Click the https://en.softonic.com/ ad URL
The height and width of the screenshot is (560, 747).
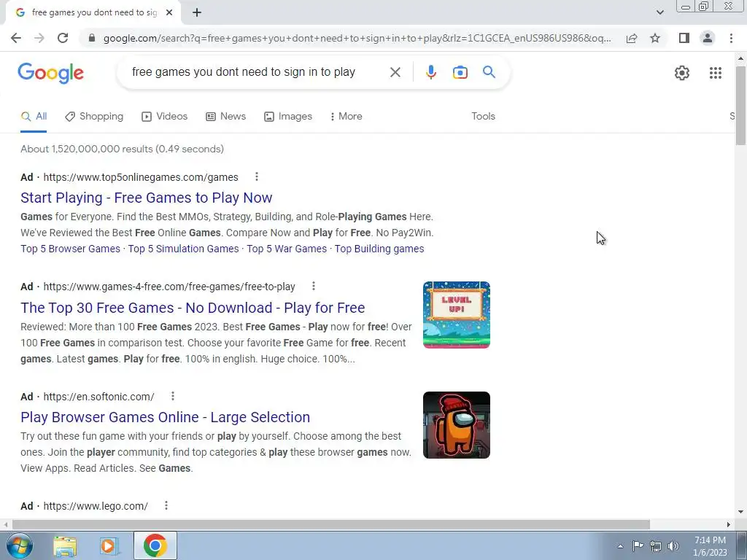pyautogui.click(x=98, y=397)
